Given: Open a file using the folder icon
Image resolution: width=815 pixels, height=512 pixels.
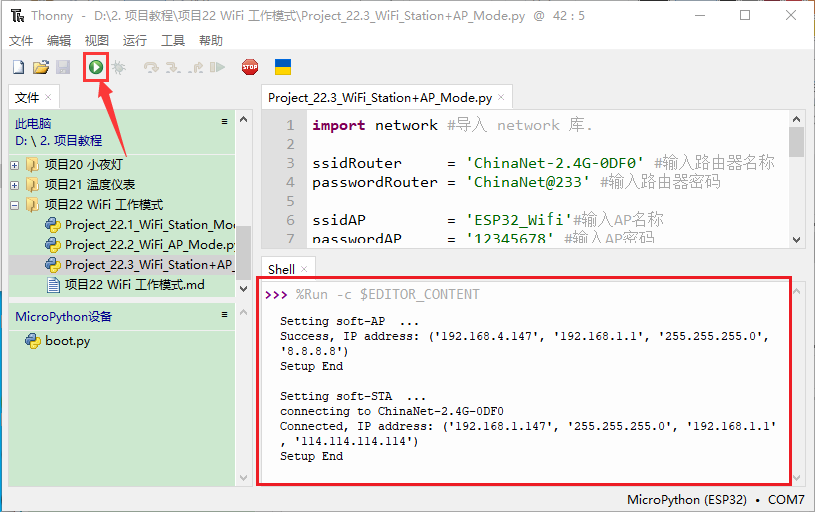Looking at the screenshot, I should tap(41, 67).
